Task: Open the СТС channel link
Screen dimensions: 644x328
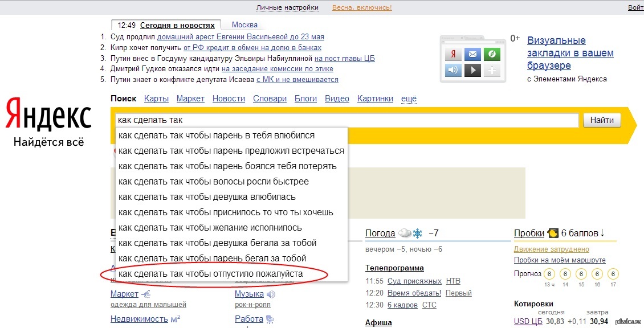Action: click(x=429, y=305)
